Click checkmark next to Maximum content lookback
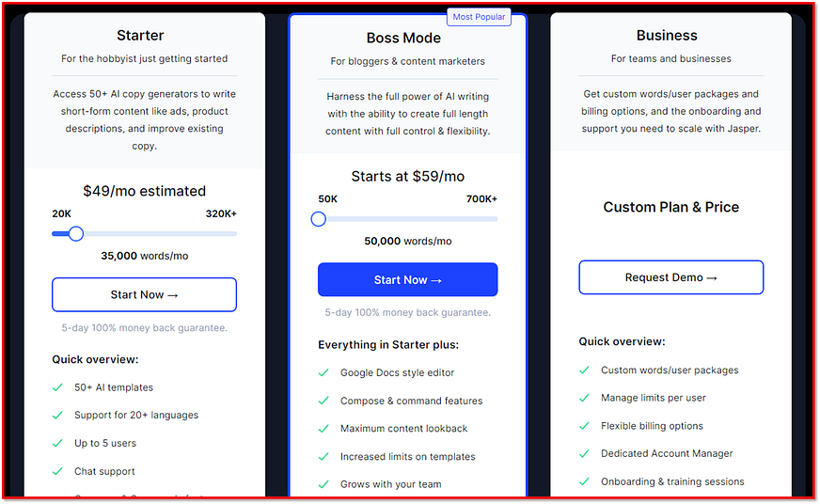Image resolution: width=820 pixels, height=504 pixels. [324, 429]
